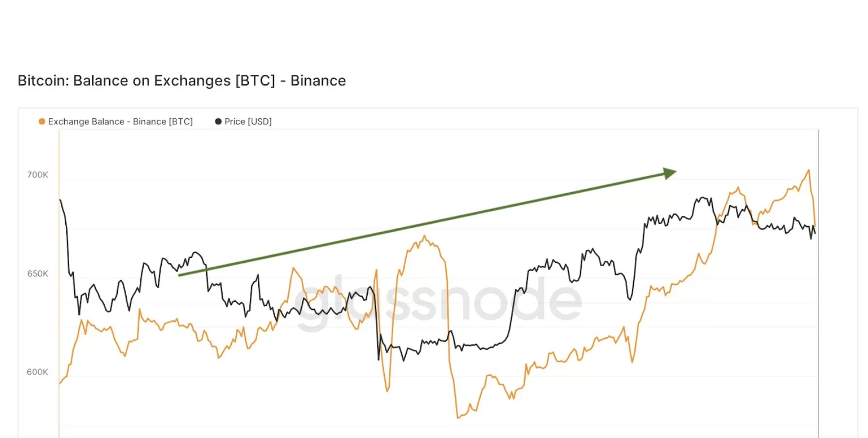Click the green trend arrow head
Image resolution: width=868 pixels, height=438 pixels.
pyautogui.click(x=670, y=173)
